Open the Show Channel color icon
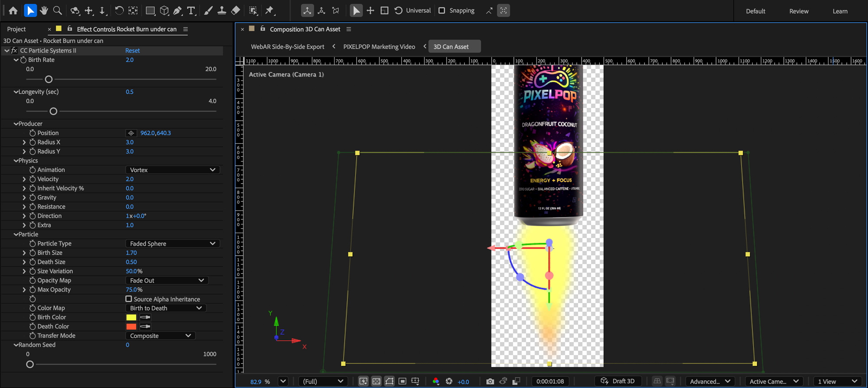868x388 pixels. click(x=436, y=381)
